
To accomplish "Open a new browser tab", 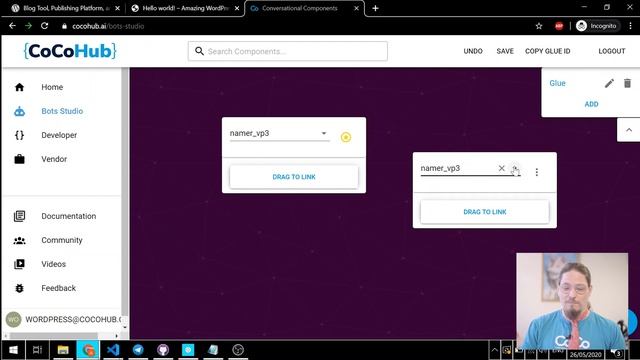I will point(375,8).
